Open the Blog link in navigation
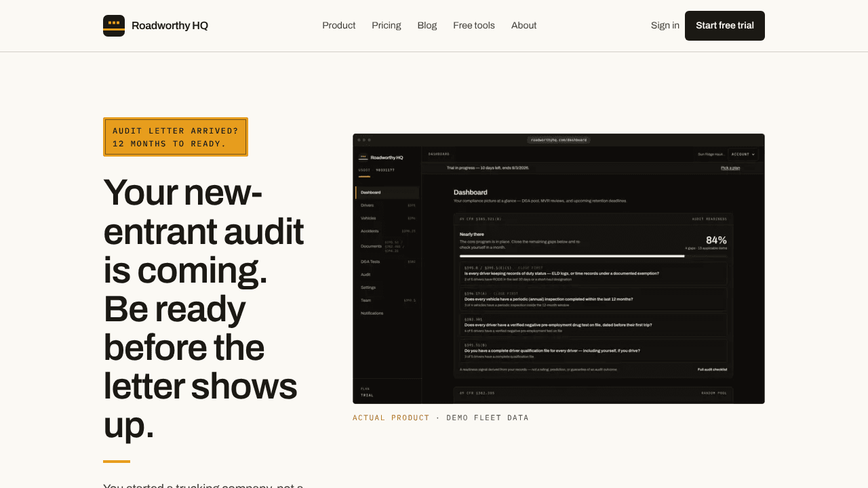This screenshot has height=488, width=868. 427,26
